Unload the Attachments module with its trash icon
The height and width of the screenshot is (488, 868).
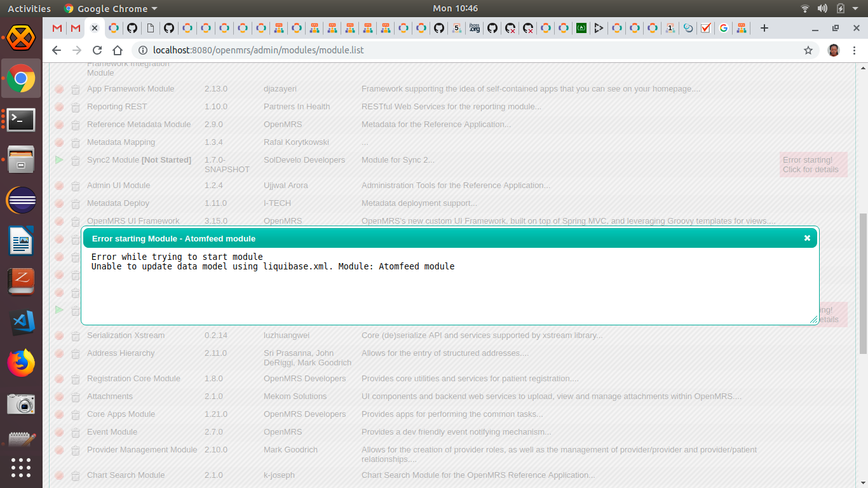pyautogui.click(x=76, y=397)
